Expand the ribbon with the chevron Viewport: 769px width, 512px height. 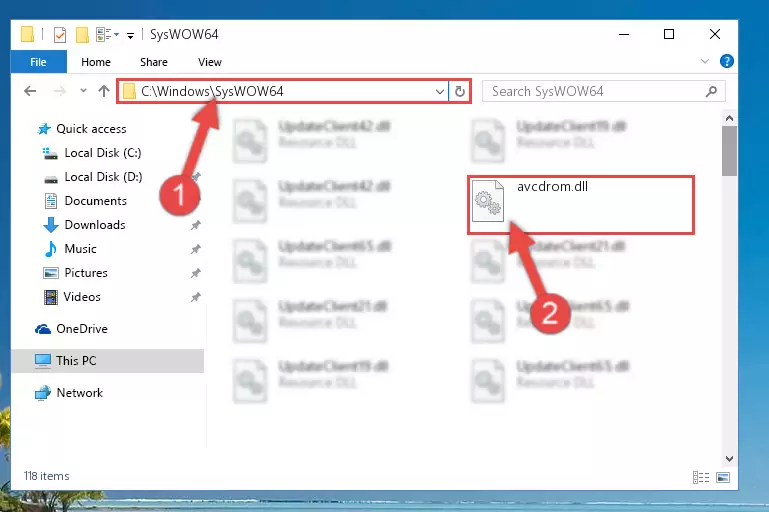click(705, 61)
